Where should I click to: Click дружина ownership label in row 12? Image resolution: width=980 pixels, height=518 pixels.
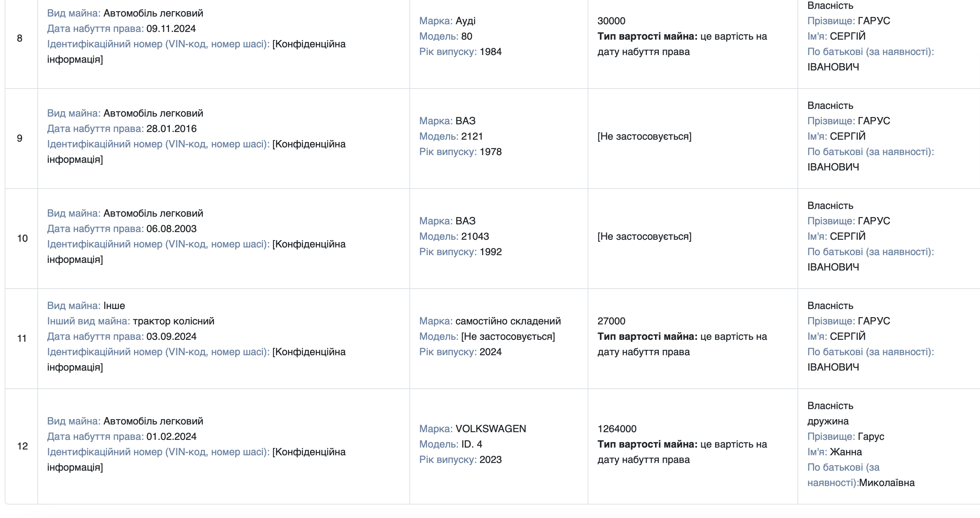(x=828, y=421)
